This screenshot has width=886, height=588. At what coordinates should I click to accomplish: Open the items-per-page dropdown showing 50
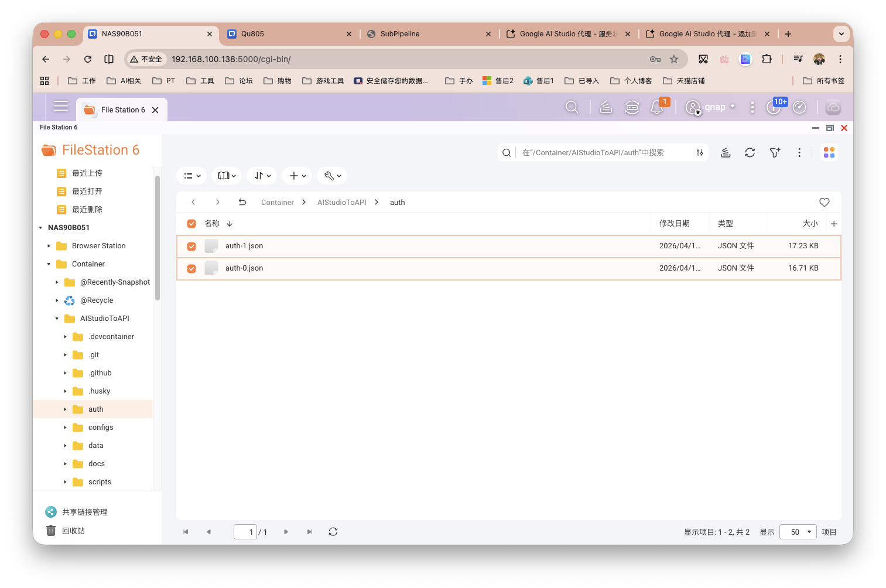(798, 532)
